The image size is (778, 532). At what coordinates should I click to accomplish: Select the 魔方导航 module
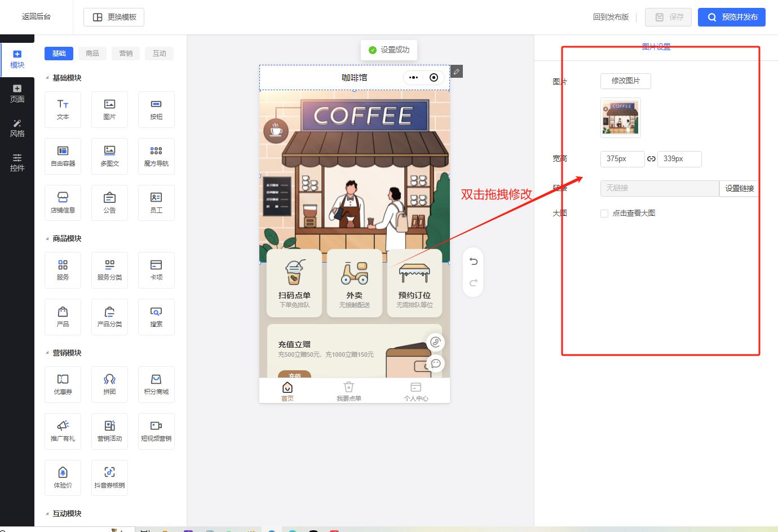point(156,156)
